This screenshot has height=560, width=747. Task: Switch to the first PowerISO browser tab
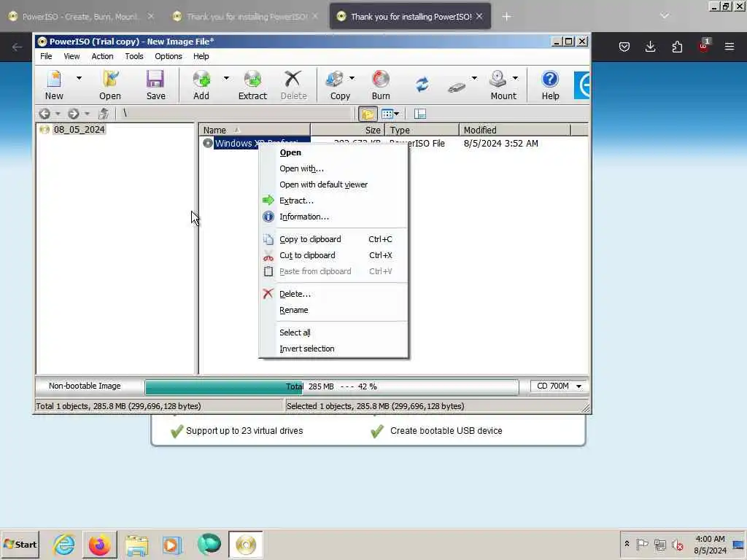tap(80, 17)
